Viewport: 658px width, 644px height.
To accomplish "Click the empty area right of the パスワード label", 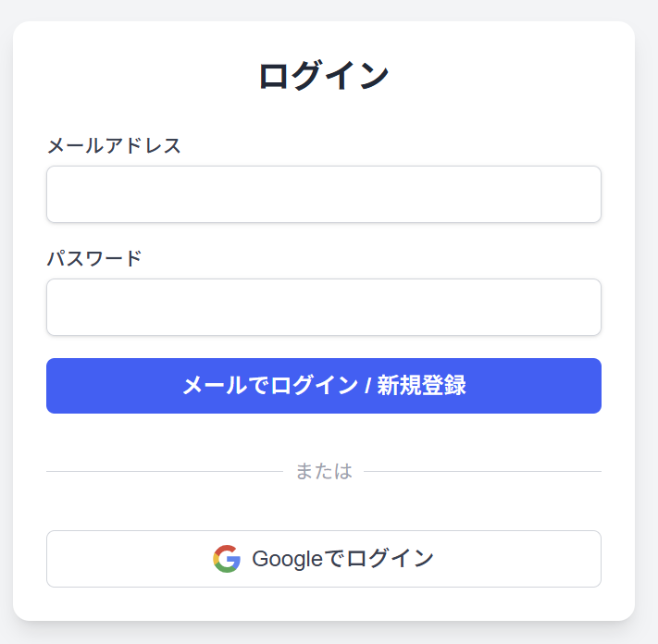I will tap(370, 258).
